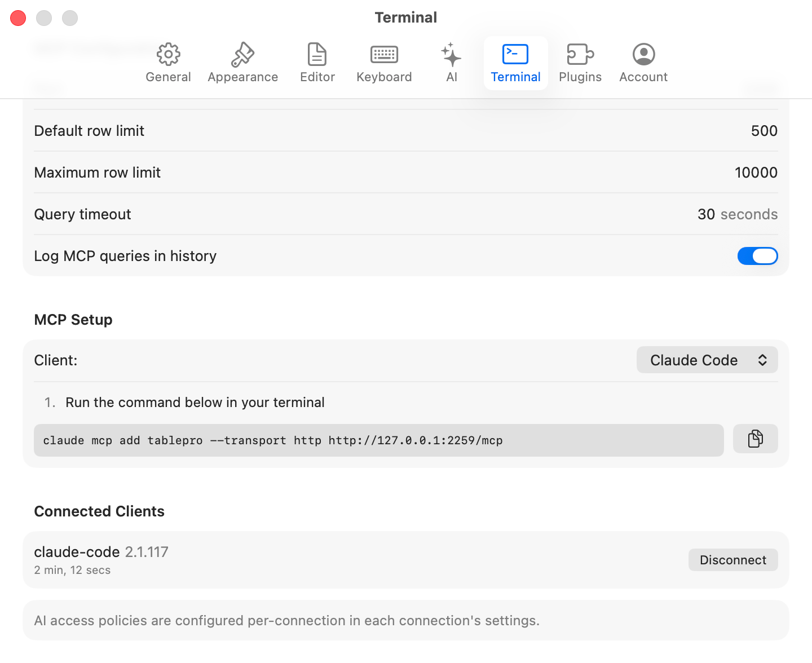Open the Editor settings tab
The height and width of the screenshot is (663, 812).
317,63
